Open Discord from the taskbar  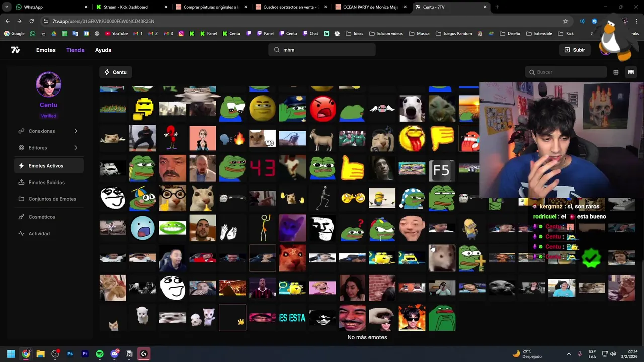[114, 354]
